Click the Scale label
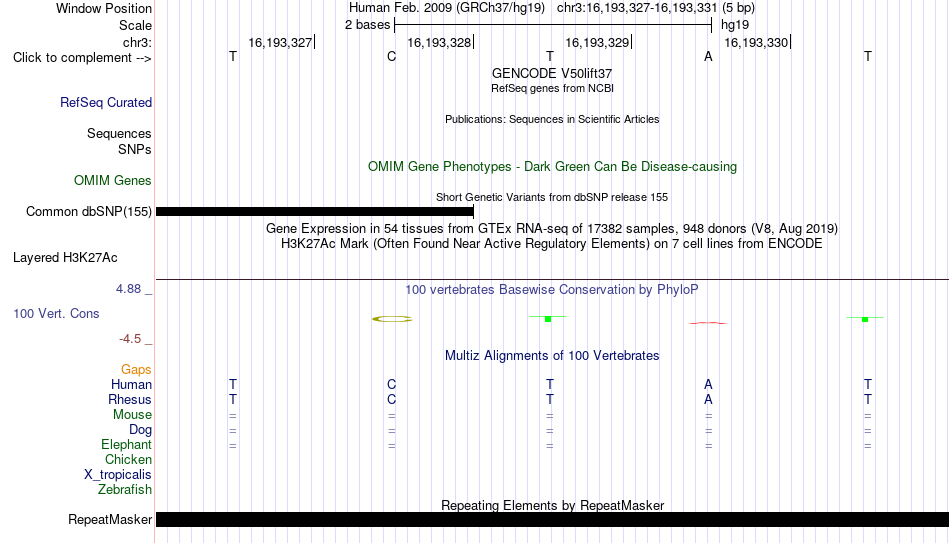 [x=136, y=25]
